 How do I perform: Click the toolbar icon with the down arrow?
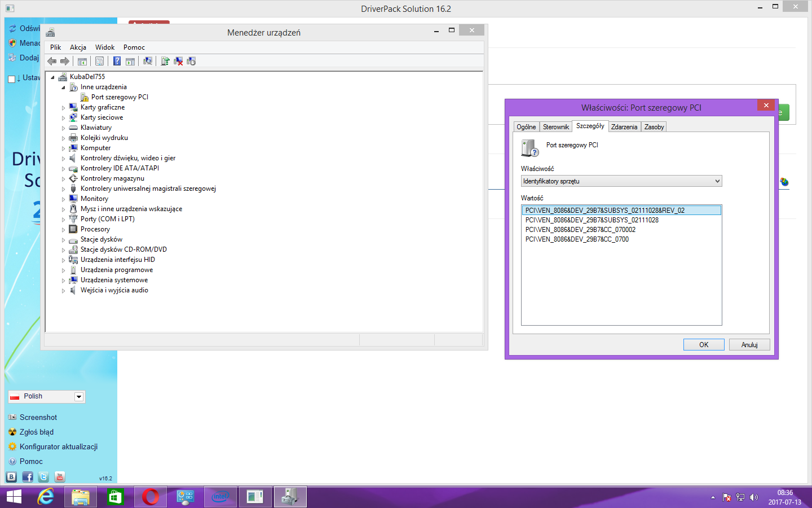(191, 61)
